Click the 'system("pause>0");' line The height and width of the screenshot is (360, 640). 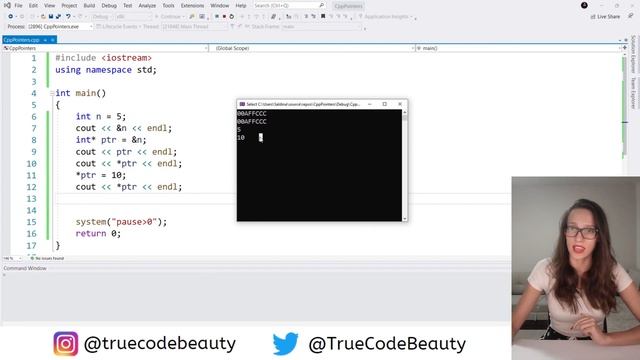tap(121, 222)
